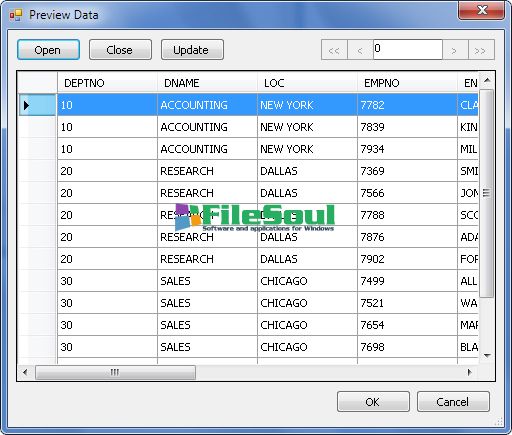Click horizontal scrollbar left arrow
This screenshot has width=512, height=435.
(26, 372)
